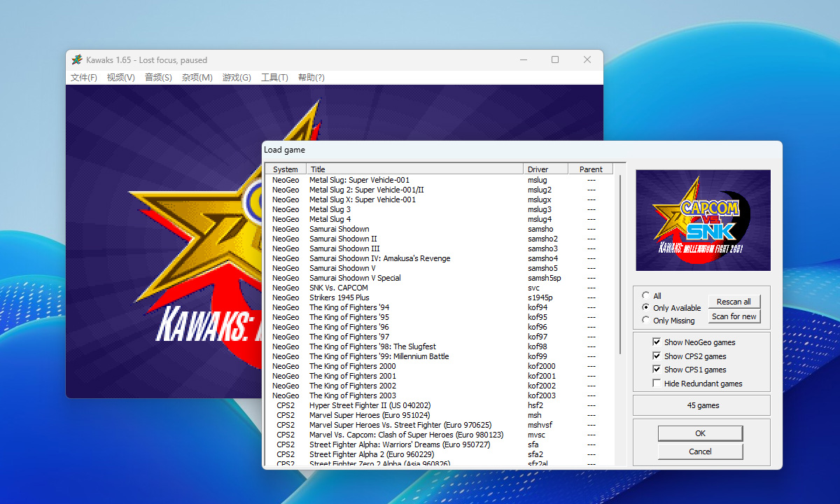Select 'Marvel Super Heroes (Euro 951024)' row
The height and width of the screenshot is (504, 840).
click(x=370, y=415)
